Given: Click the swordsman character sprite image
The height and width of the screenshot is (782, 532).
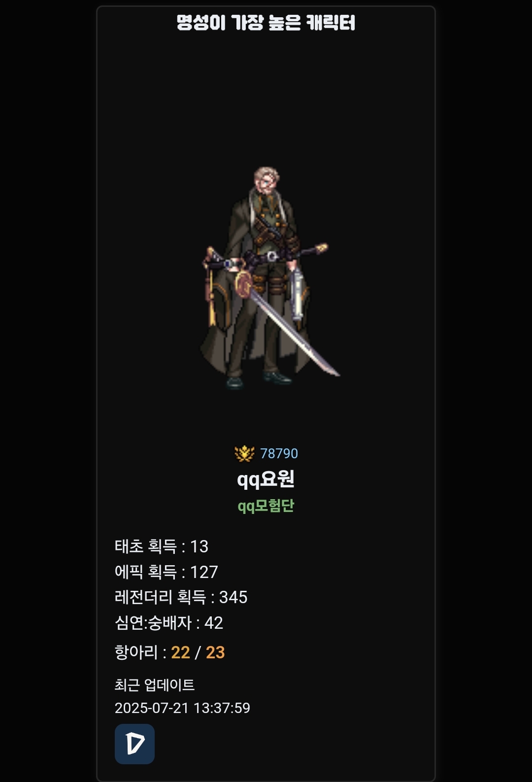Looking at the screenshot, I should click(x=266, y=278).
